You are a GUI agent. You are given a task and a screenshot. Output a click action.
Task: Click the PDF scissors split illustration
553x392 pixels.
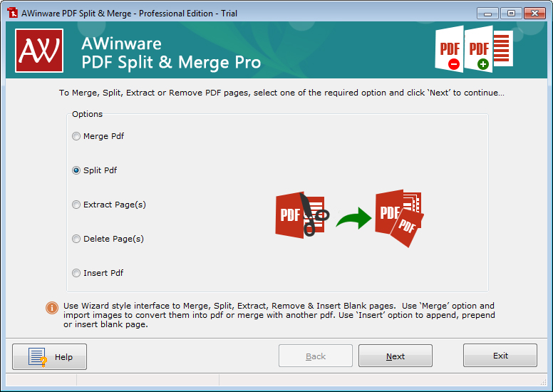(x=302, y=215)
